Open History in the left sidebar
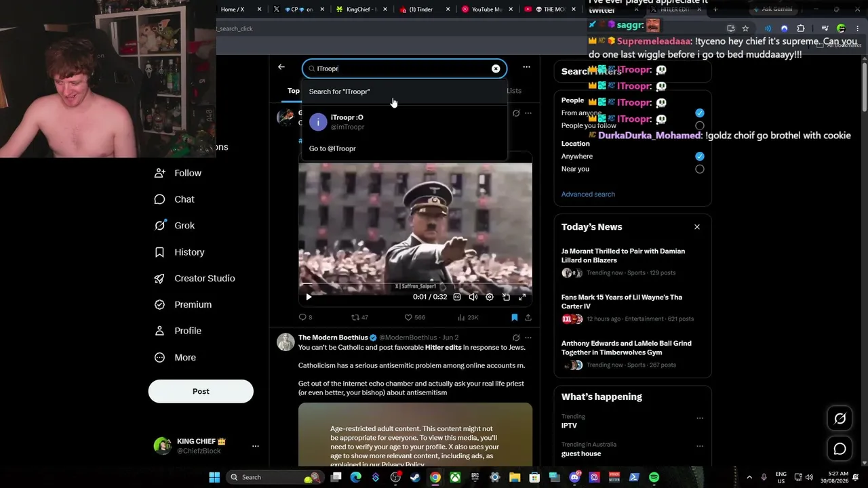Screen dimensions: 868x488 point(179,252)
